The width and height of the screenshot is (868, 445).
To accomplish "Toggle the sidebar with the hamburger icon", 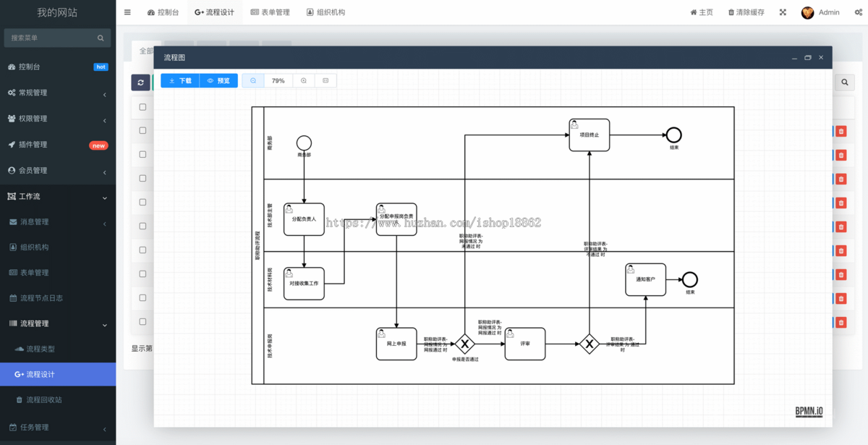I will [127, 12].
